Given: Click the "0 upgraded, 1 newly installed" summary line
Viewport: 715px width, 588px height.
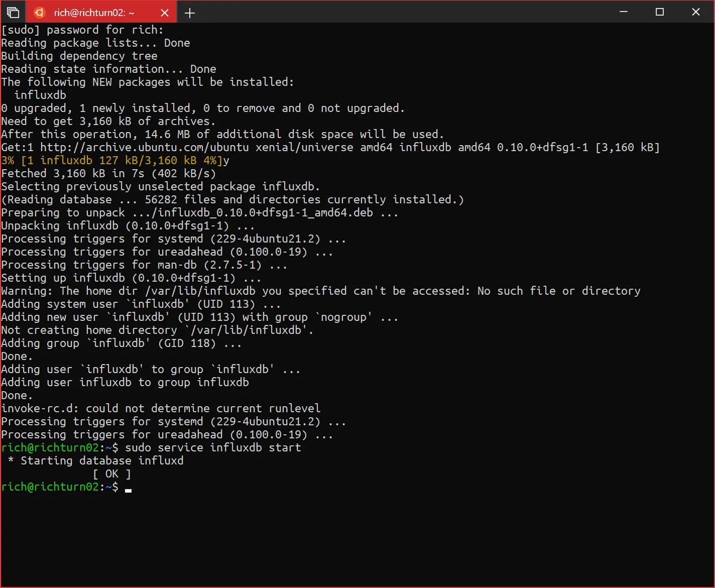Looking at the screenshot, I should [203, 108].
